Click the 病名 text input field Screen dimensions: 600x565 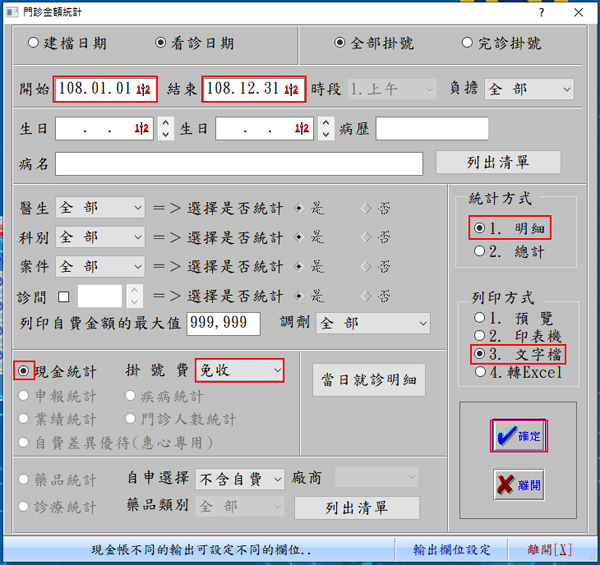coord(238,164)
